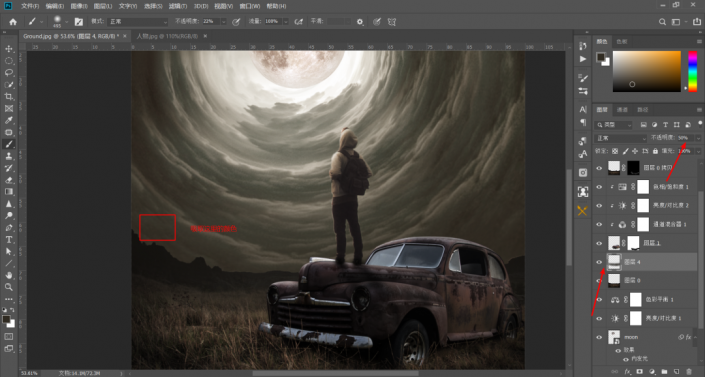The image size is (705, 377).
Task: Select the Crop tool
Action: [x=9, y=96]
